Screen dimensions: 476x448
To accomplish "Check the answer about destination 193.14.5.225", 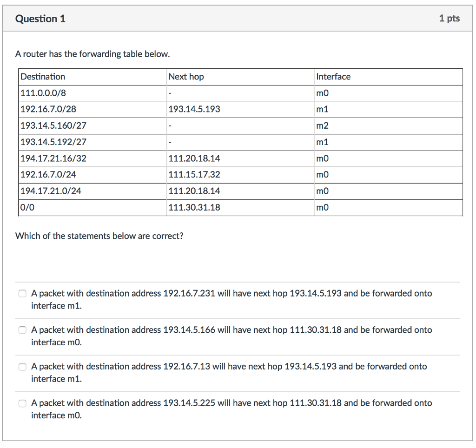I will coord(22,403).
